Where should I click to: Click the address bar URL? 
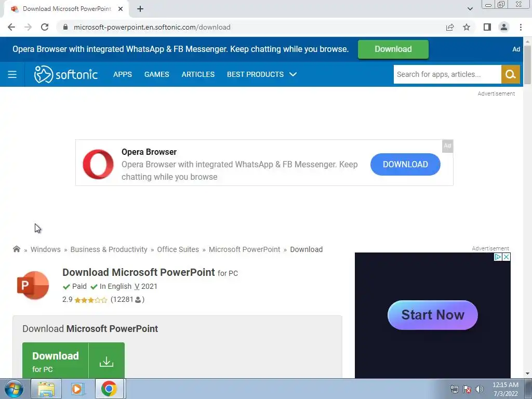(152, 27)
